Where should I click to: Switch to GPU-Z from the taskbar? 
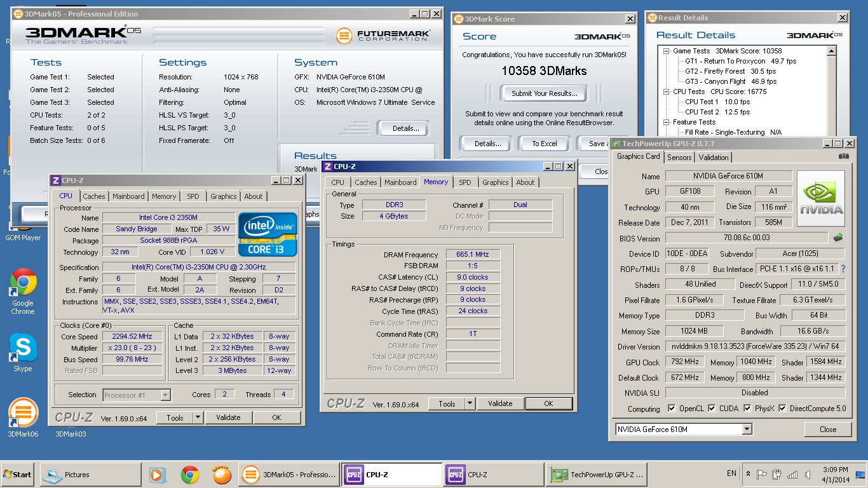[597, 475]
